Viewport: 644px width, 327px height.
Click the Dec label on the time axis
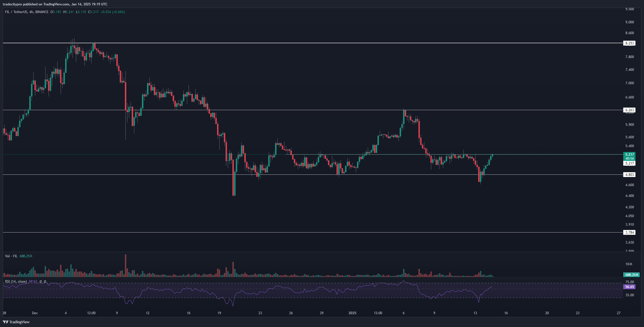(35, 313)
